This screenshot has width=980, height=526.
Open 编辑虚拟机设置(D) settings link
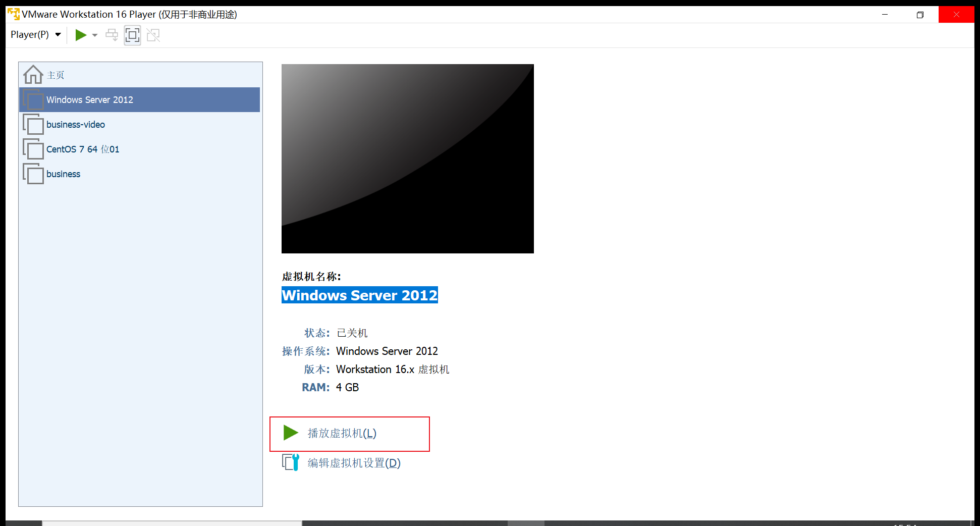point(352,462)
